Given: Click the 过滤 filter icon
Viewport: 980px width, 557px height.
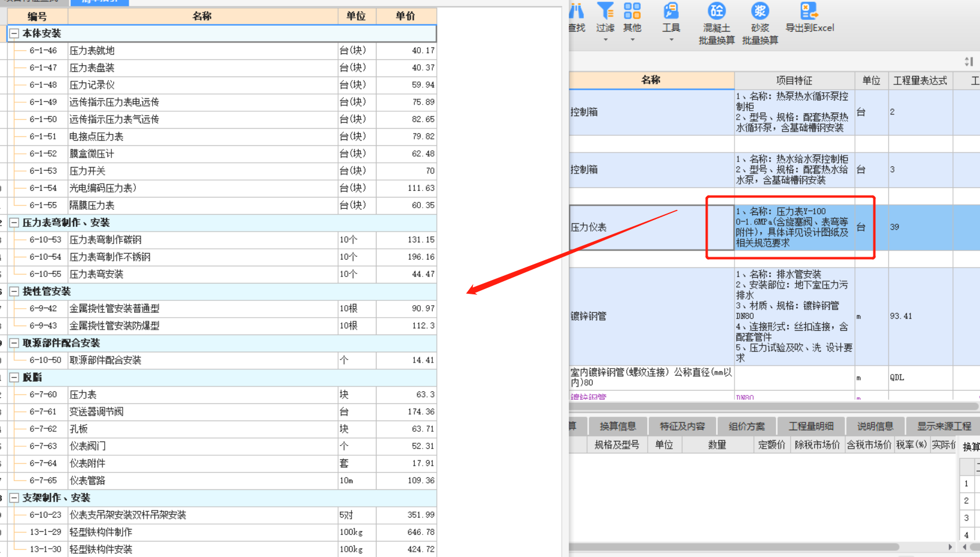Looking at the screenshot, I should click(x=605, y=11).
